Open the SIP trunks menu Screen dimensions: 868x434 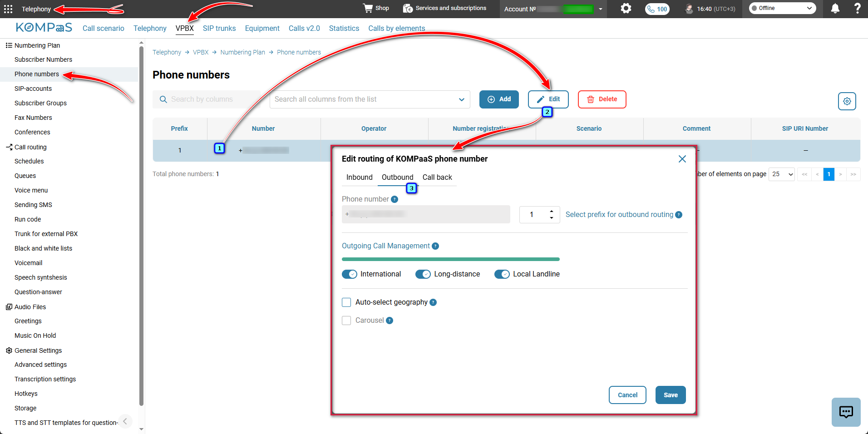tap(219, 28)
